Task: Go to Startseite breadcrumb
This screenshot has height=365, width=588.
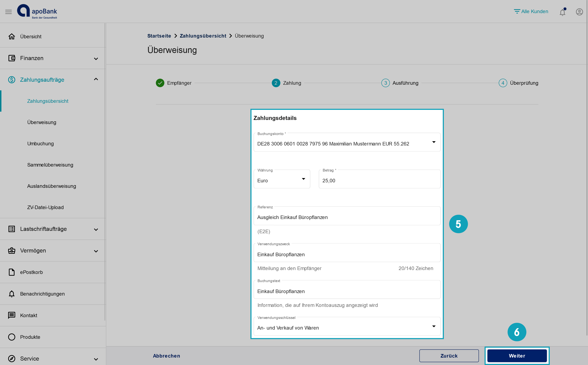Action: [x=159, y=36]
